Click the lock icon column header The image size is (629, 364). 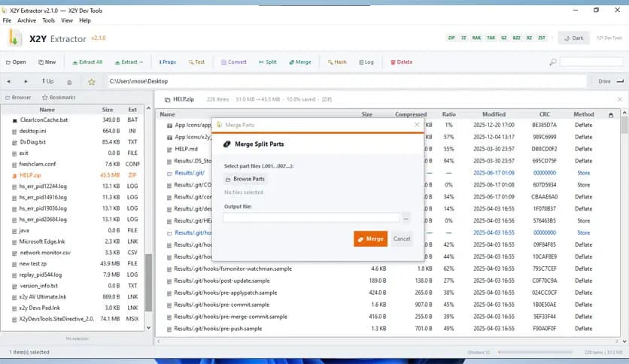tap(611, 115)
